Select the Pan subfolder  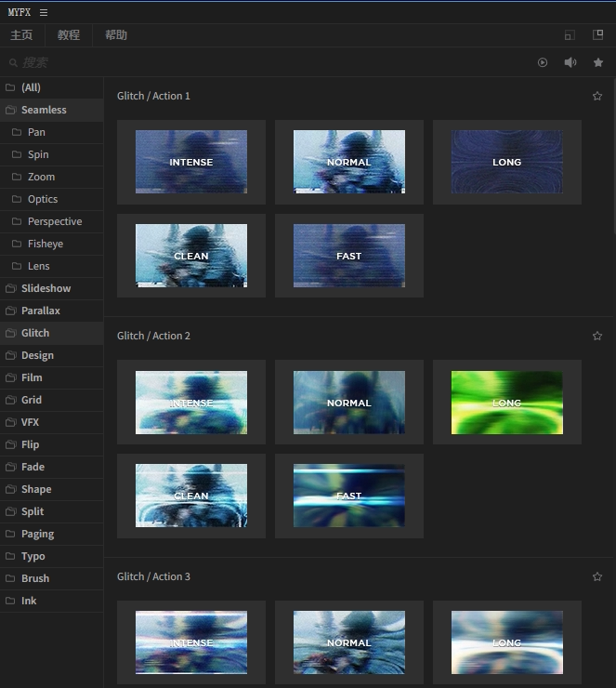coord(52,132)
